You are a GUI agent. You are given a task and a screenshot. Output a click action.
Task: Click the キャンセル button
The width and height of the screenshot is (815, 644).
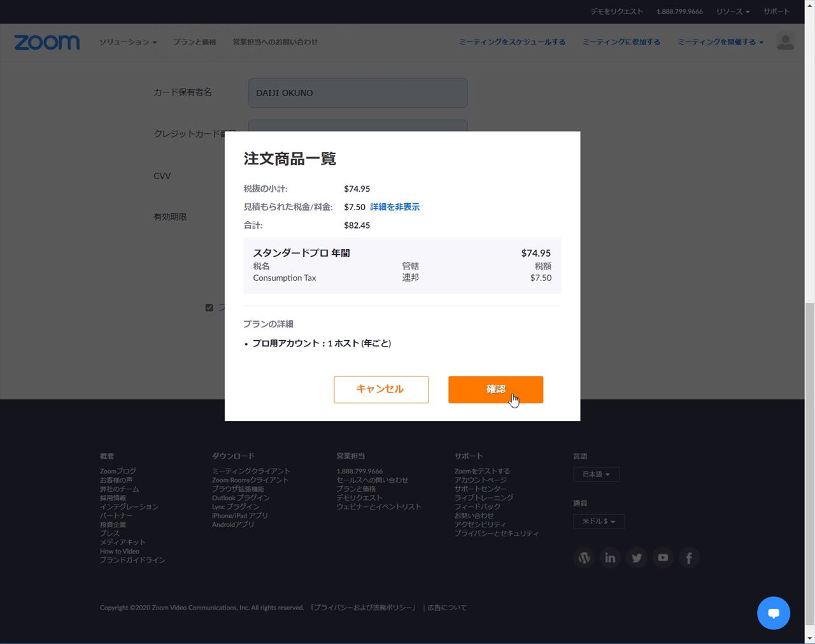[381, 389]
